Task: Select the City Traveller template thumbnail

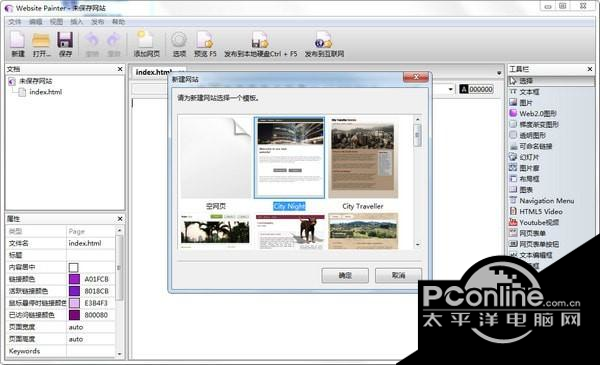Action: (x=363, y=158)
